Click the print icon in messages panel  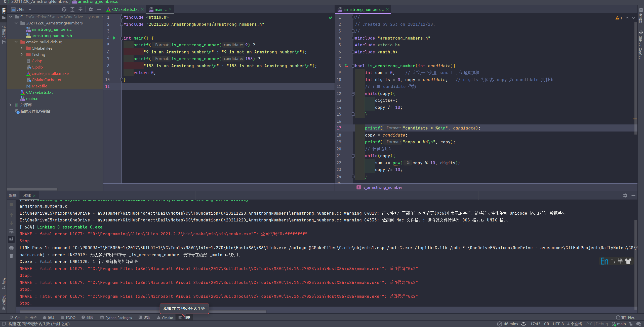point(11,248)
